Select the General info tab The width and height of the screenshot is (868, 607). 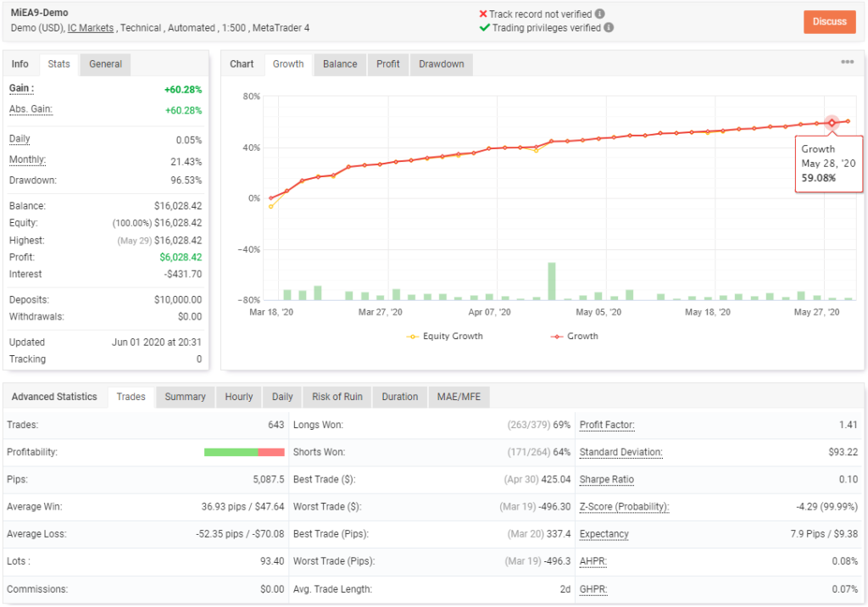[105, 64]
